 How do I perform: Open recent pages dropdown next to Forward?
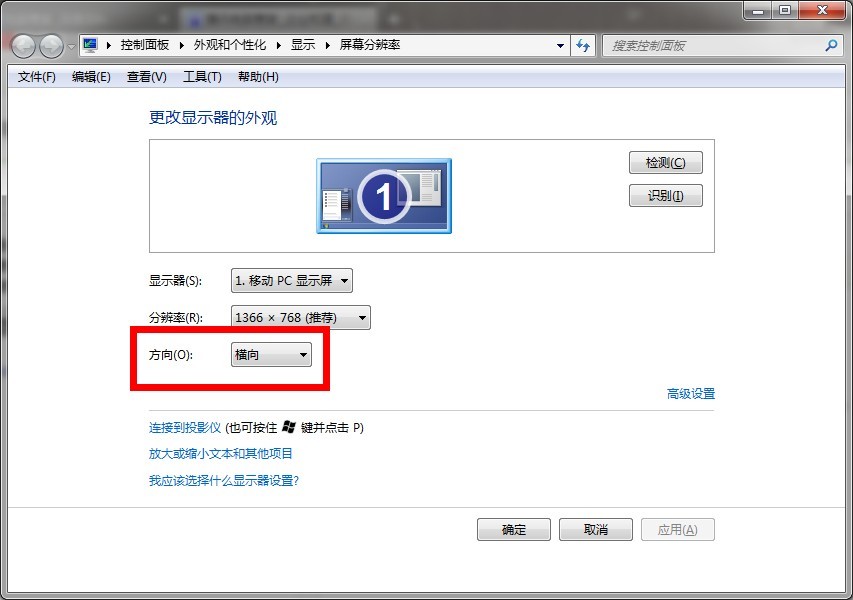(71, 46)
